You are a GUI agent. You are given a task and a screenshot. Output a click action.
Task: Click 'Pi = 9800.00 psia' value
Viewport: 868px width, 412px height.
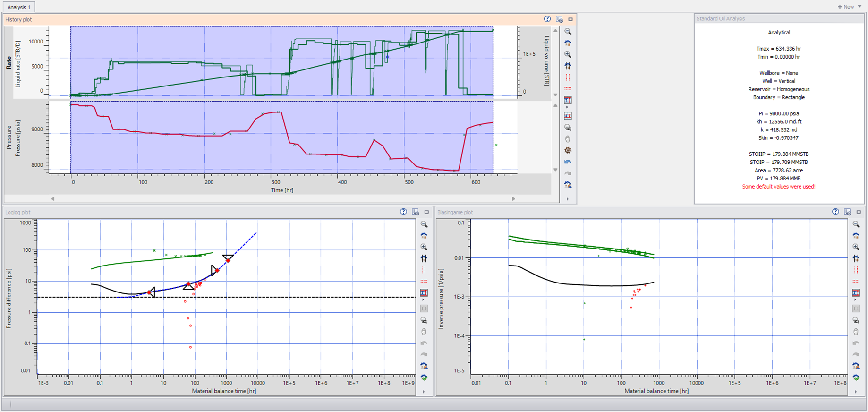779,113
